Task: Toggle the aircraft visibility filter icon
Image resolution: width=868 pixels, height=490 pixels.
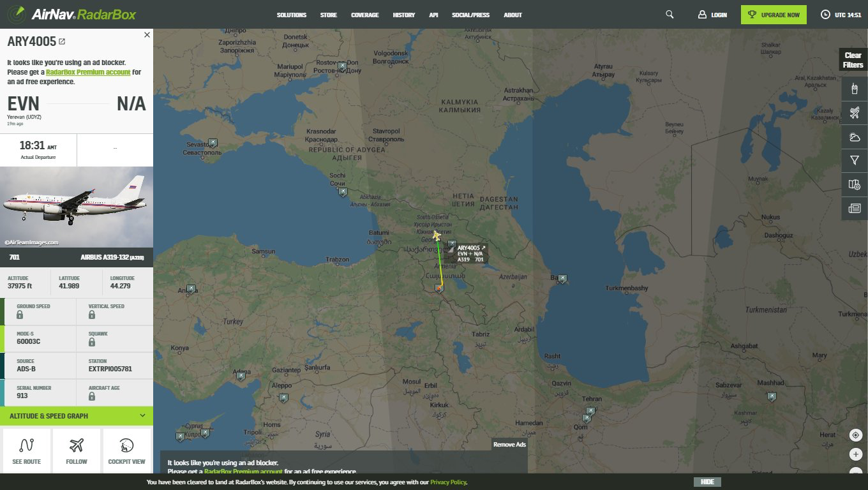Action: click(855, 113)
